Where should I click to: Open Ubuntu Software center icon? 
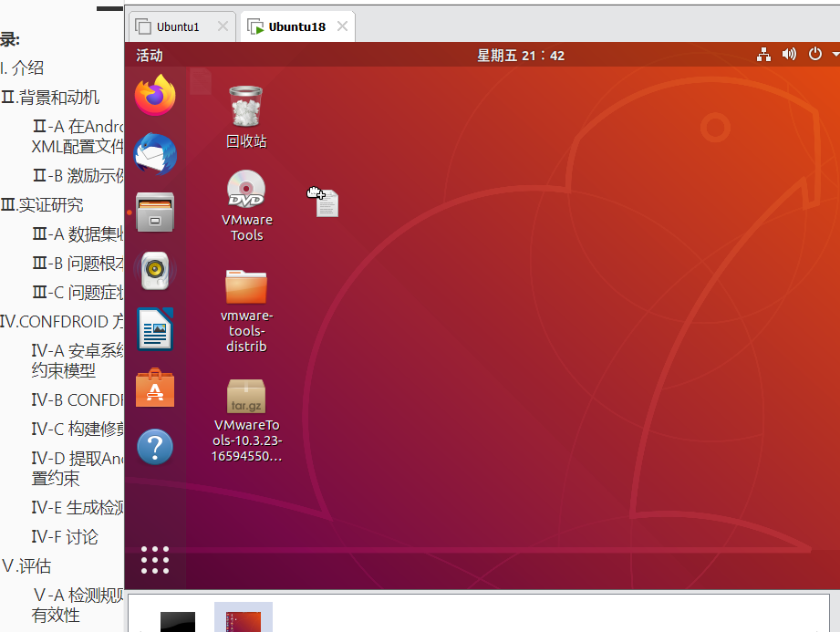(x=155, y=388)
